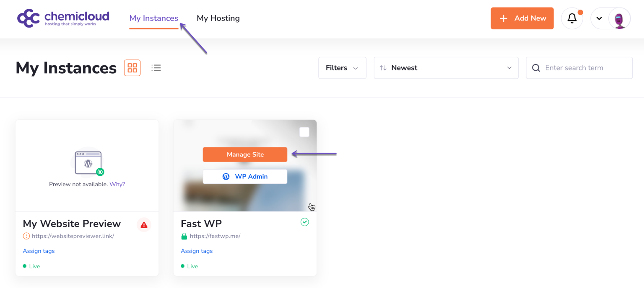Click the search term input field
The image size is (644, 288).
583,67
